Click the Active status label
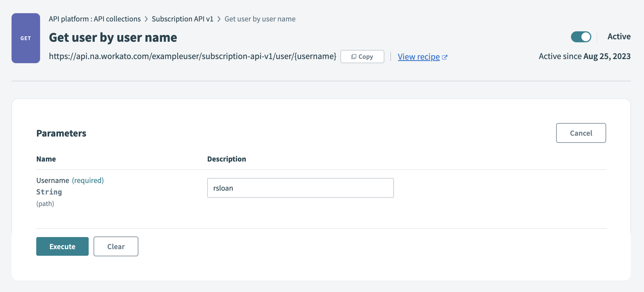This screenshot has width=644, height=292. click(x=619, y=36)
